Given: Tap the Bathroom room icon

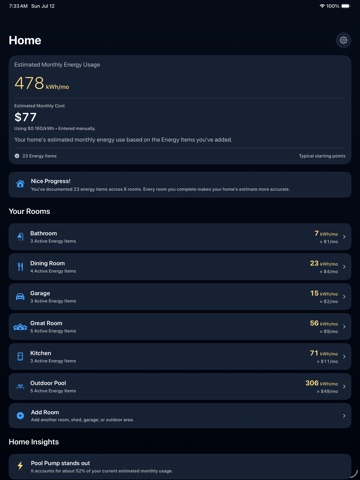Looking at the screenshot, I should click(20, 237).
